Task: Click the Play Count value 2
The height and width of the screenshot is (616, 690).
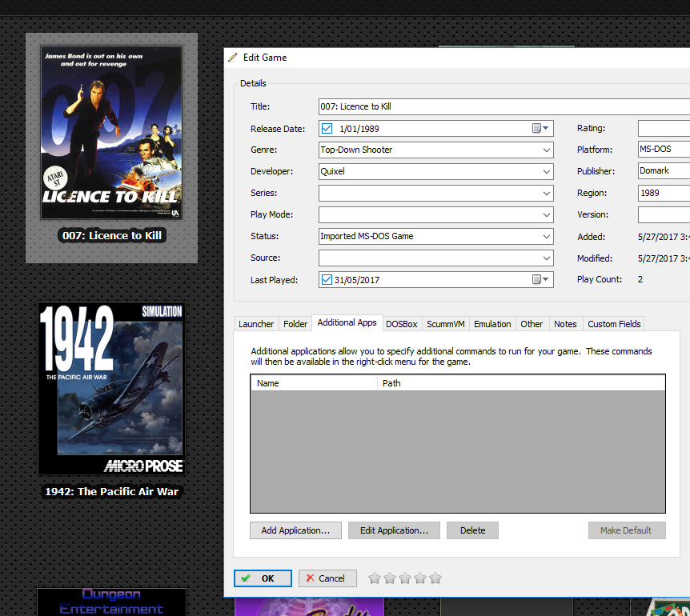Action: pyautogui.click(x=640, y=279)
